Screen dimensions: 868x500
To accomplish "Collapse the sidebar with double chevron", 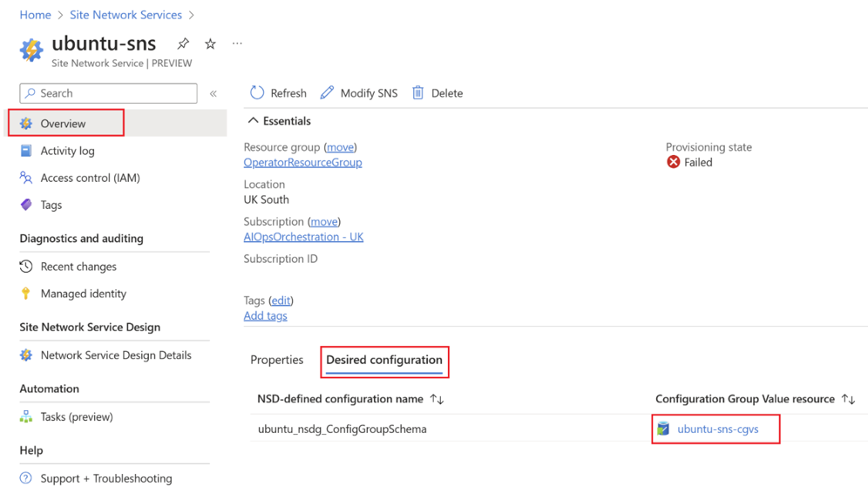I will point(214,93).
